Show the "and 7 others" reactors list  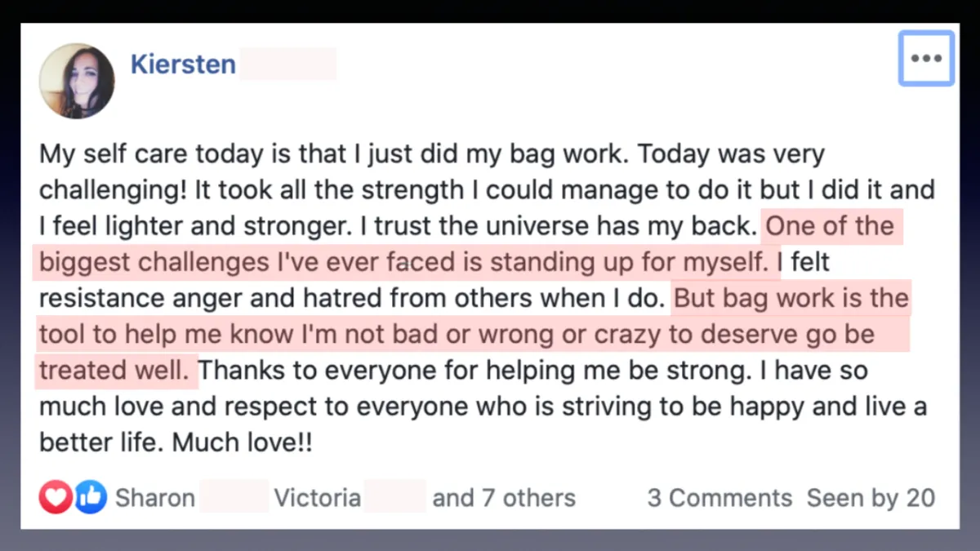coord(504,498)
